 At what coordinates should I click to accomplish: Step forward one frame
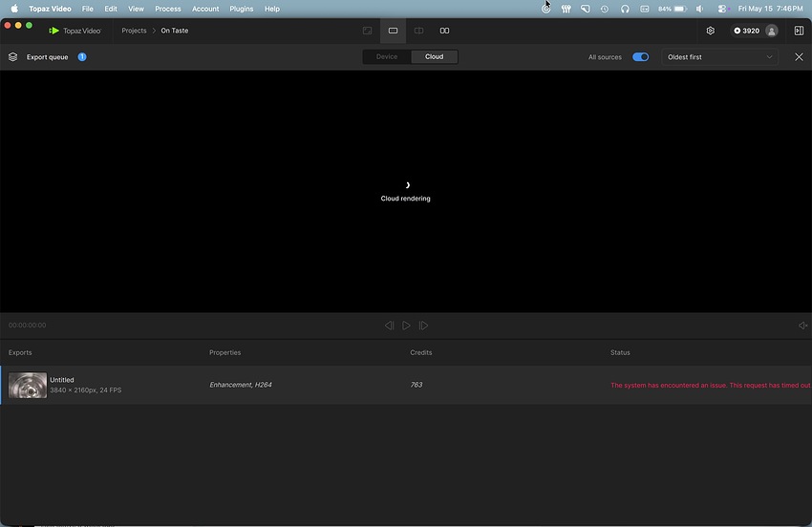(423, 326)
